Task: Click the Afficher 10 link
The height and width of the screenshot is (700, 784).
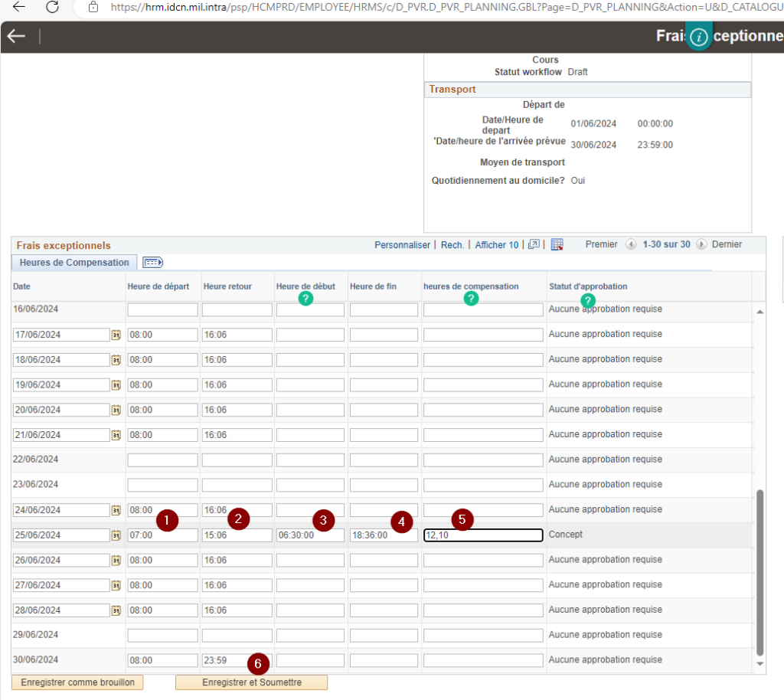Action: pos(496,245)
